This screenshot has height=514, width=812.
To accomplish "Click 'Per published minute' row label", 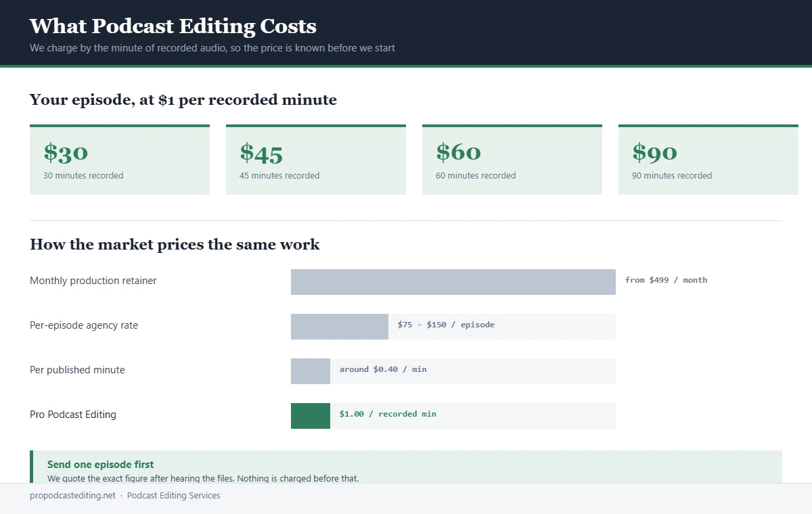I will pos(77,370).
